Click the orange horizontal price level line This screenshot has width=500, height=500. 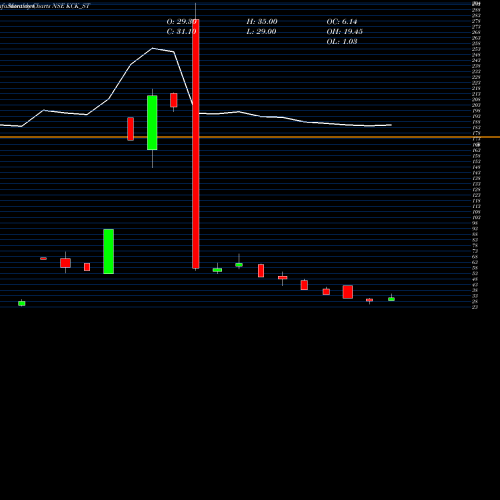250,137
